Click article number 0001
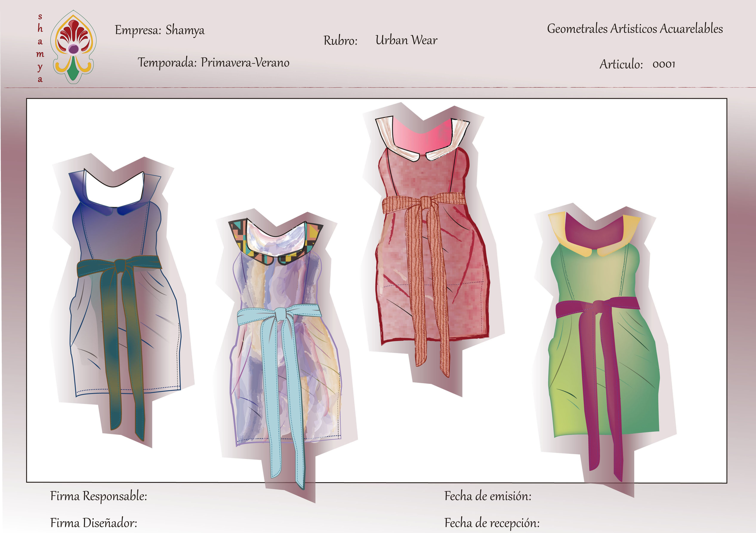Screen dimensions: 756x533 663,64
